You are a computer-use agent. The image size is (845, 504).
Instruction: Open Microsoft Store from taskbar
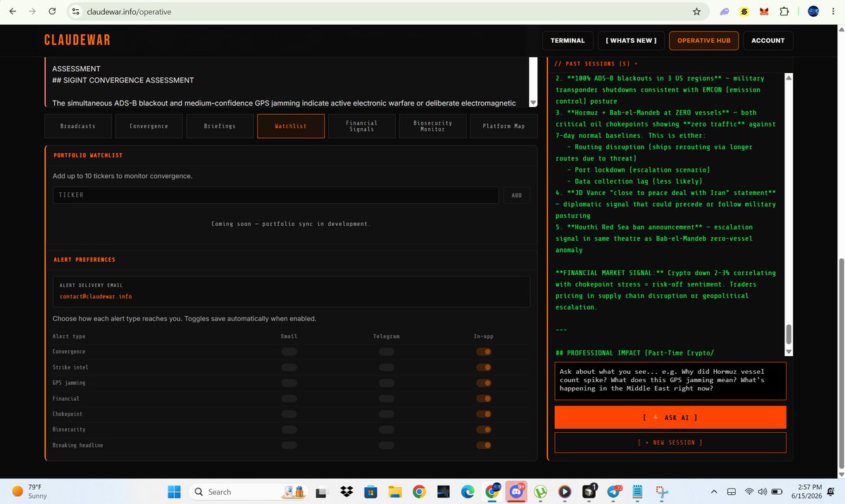[370, 491]
